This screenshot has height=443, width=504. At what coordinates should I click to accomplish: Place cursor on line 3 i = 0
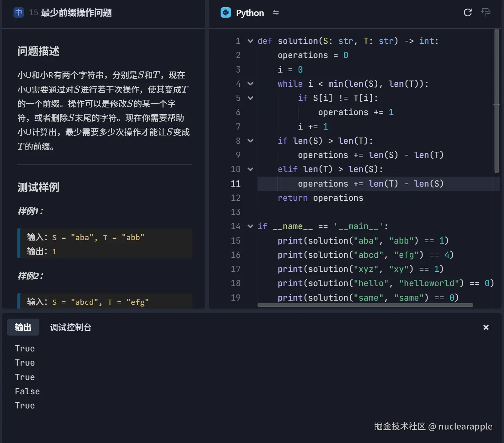point(290,70)
